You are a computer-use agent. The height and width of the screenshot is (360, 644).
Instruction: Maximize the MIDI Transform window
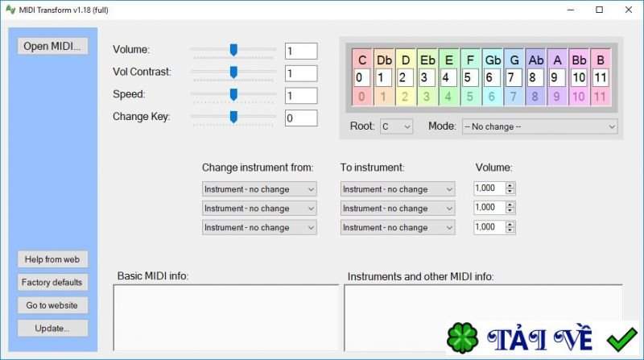point(600,10)
